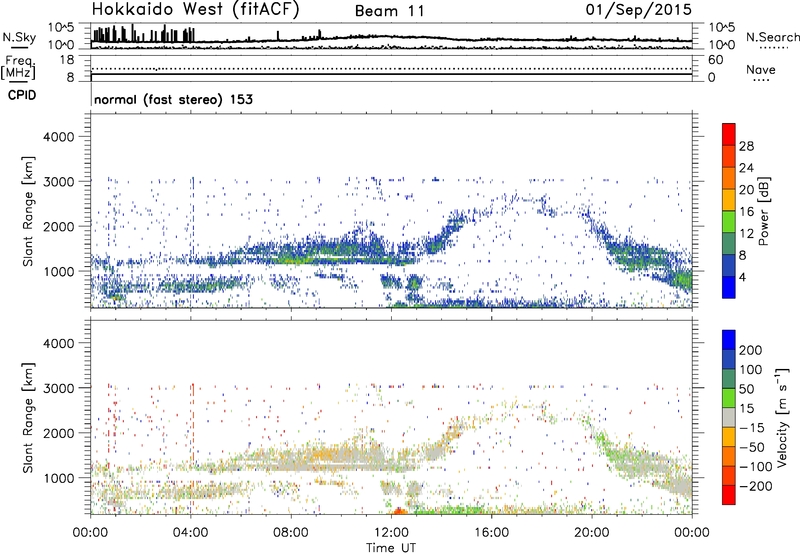The image size is (800, 554).
Task: Click the tall noise spikes in the N.Sky panel
Action: tap(143, 34)
